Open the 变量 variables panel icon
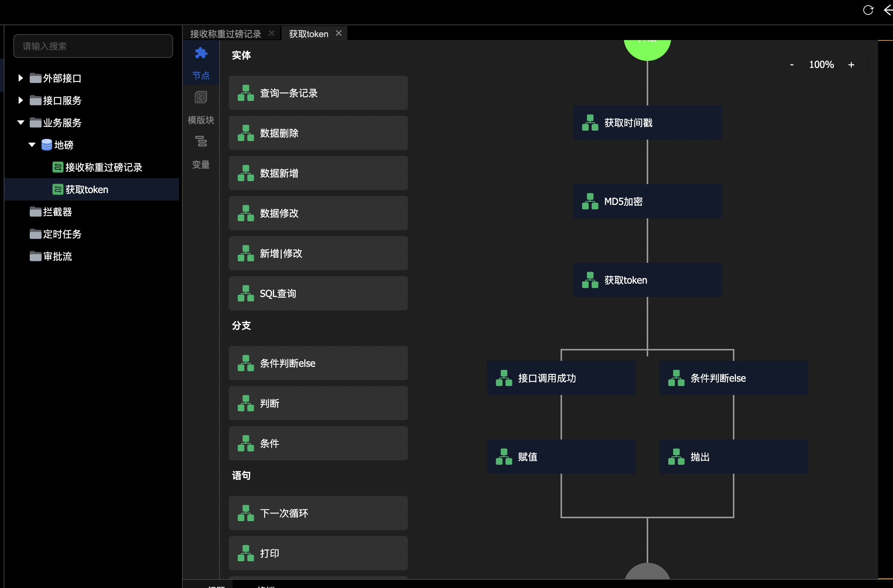 (201, 142)
